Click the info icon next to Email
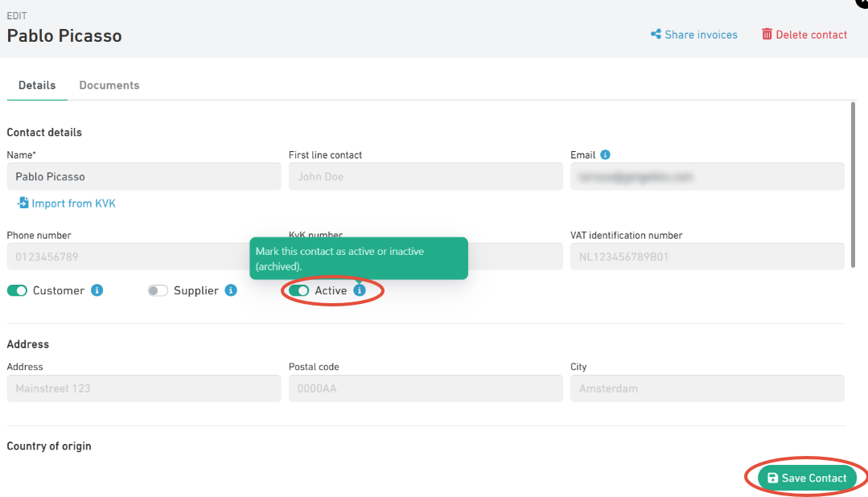868x497 pixels. [x=605, y=155]
